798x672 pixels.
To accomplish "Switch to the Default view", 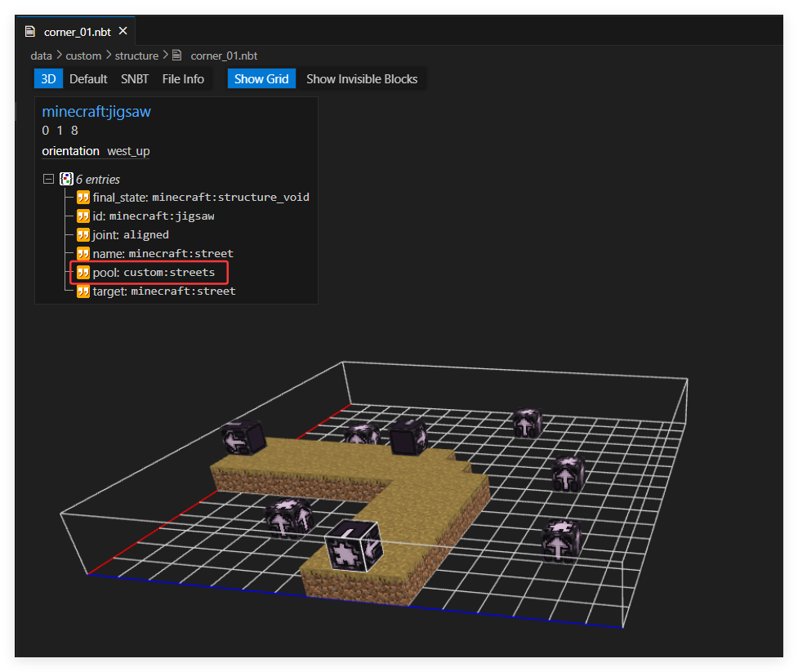I will click(x=88, y=79).
